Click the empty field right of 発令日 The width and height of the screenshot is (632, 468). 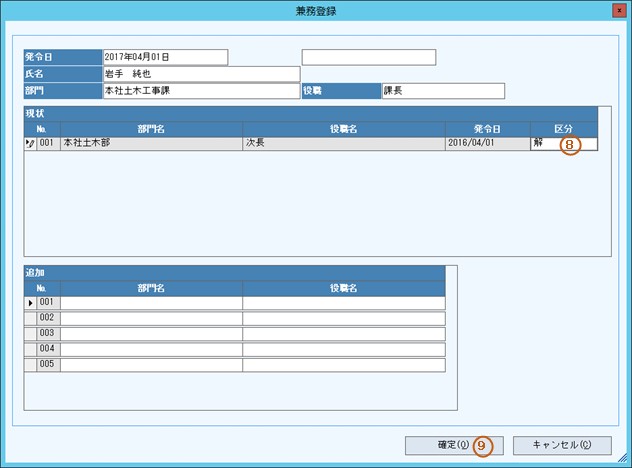click(x=368, y=57)
